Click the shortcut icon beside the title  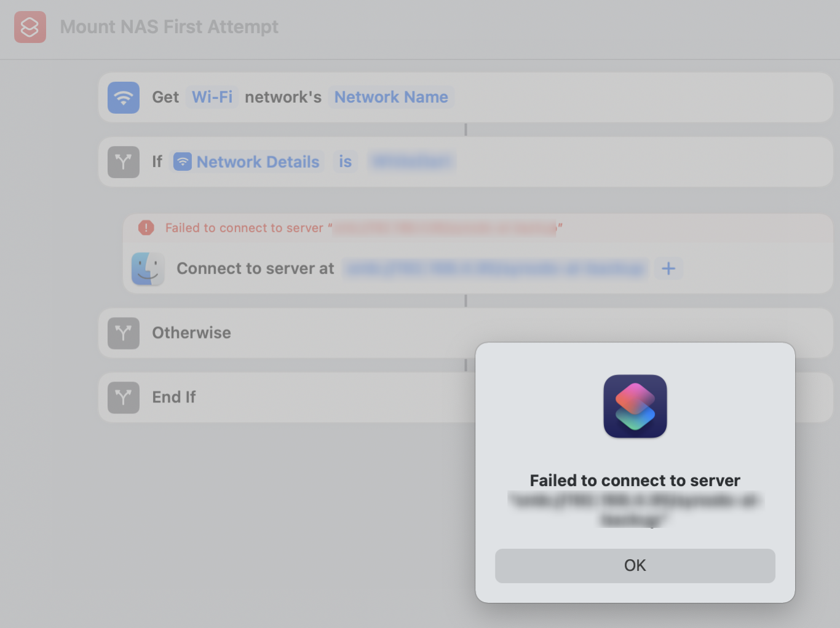tap(30, 27)
